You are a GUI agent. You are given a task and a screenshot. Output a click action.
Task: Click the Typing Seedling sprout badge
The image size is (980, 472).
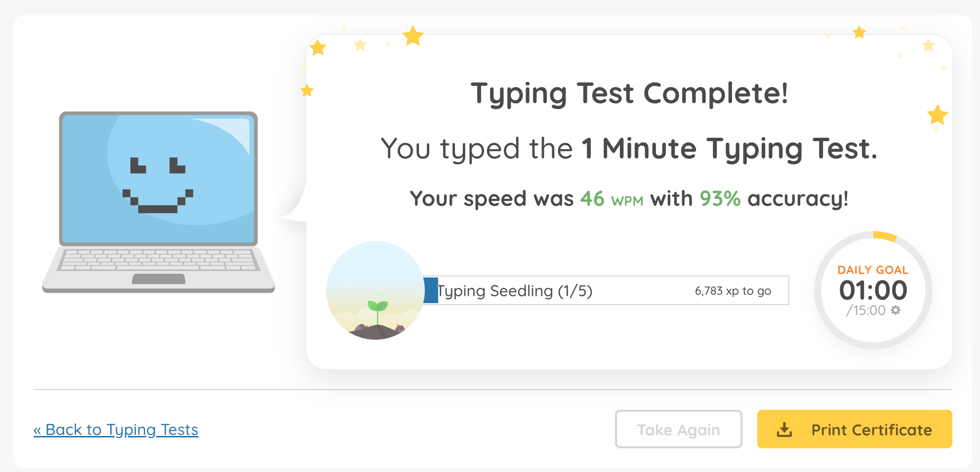pos(375,290)
